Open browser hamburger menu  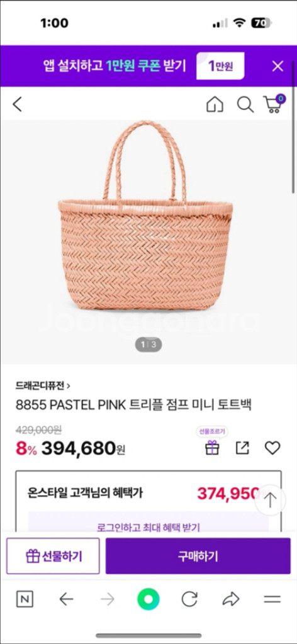coord(272,599)
